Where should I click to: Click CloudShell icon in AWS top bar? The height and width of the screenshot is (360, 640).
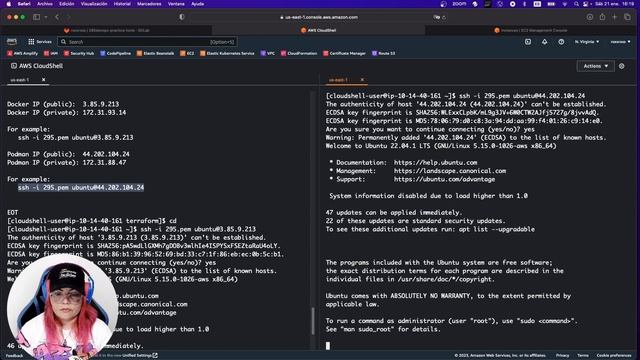(528, 42)
